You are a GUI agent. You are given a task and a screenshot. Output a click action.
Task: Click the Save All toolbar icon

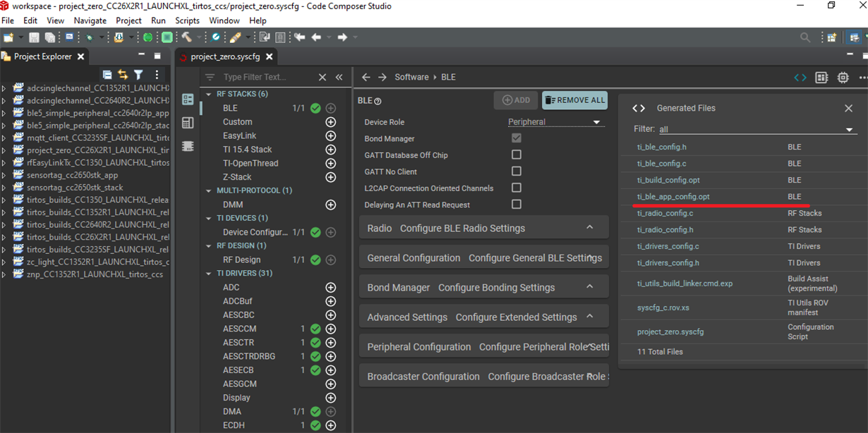[50, 37]
